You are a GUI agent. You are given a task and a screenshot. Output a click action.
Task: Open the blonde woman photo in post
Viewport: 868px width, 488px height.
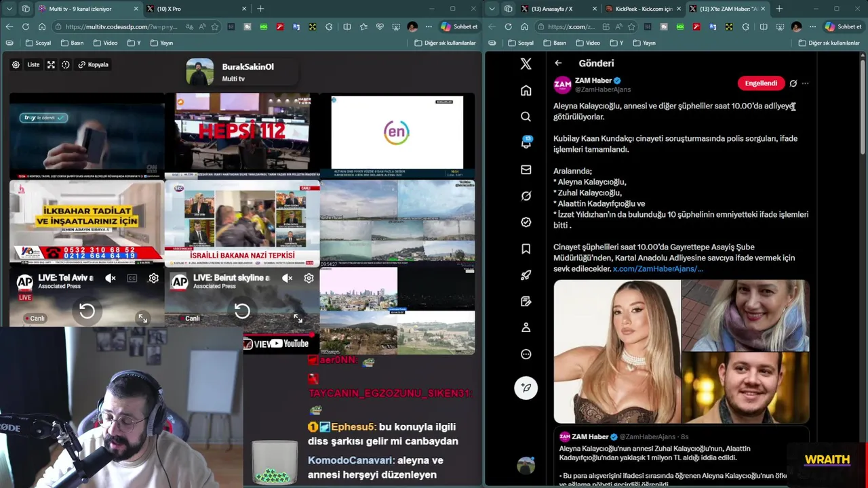tap(617, 351)
